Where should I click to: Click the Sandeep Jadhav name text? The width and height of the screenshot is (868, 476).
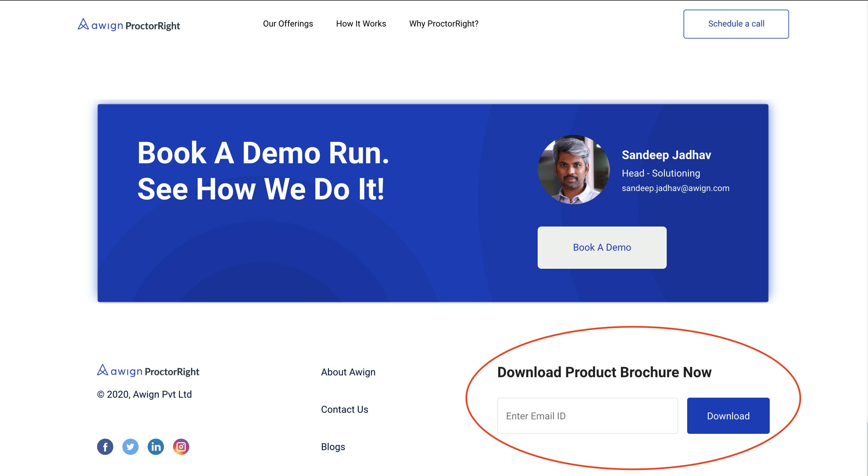(x=666, y=155)
